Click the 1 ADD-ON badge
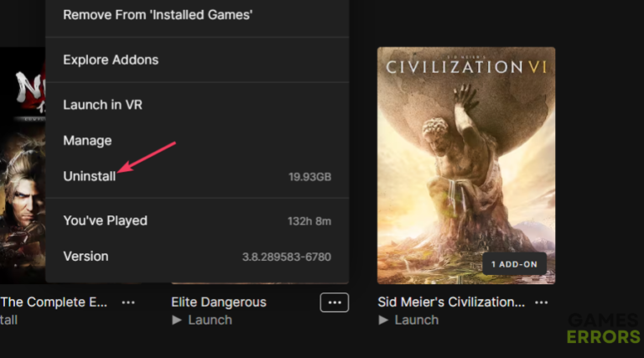 (514, 264)
